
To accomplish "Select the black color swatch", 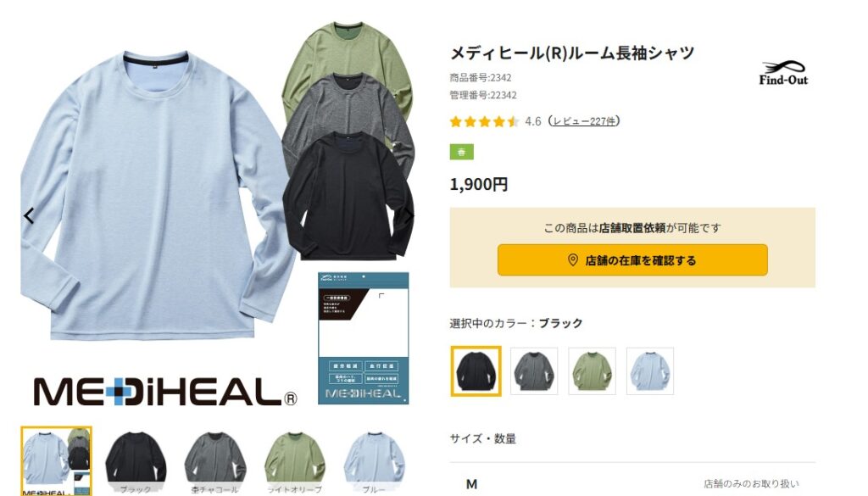I will tap(476, 371).
